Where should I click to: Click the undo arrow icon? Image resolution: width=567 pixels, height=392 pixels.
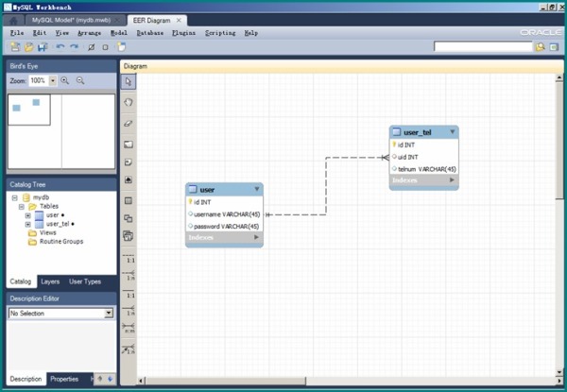60,47
